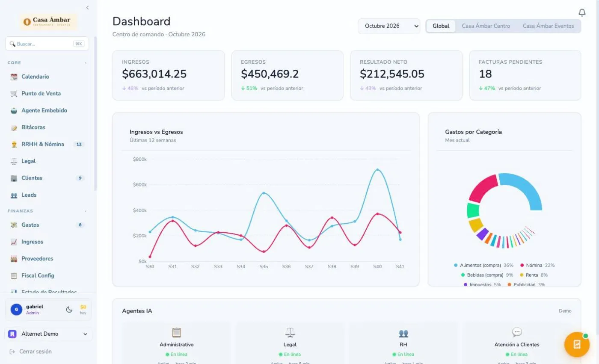Image resolution: width=599 pixels, height=364 pixels.
Task: Click the Legal scales icon in sidebar
Action: tap(14, 161)
